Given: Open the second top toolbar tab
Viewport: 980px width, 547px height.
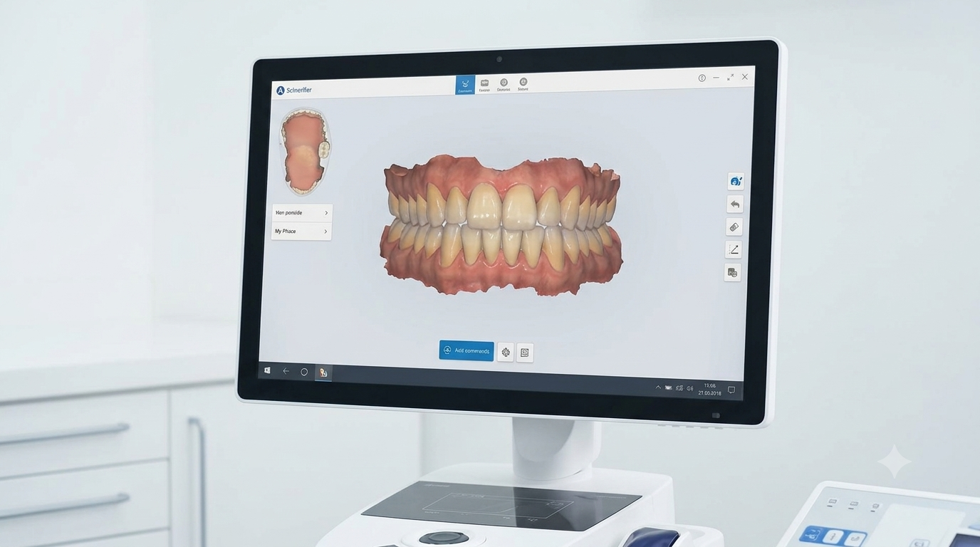Looking at the screenshot, I should point(484,85).
